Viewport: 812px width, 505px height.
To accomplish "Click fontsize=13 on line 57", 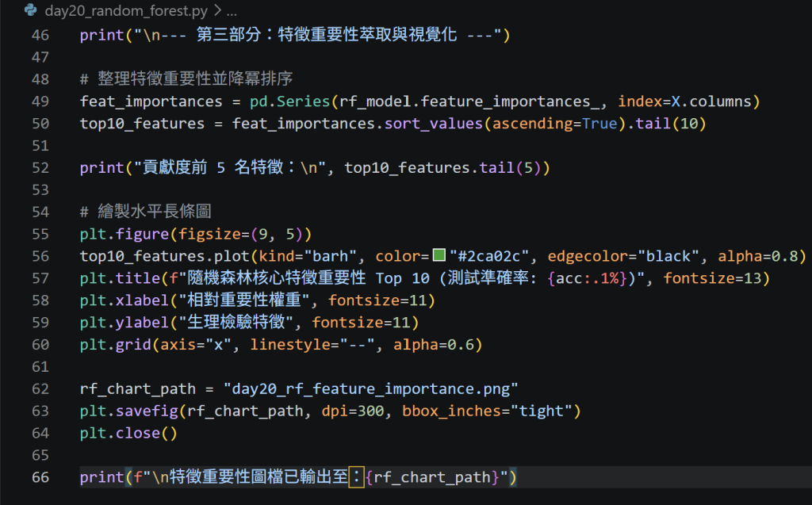I will 712,278.
